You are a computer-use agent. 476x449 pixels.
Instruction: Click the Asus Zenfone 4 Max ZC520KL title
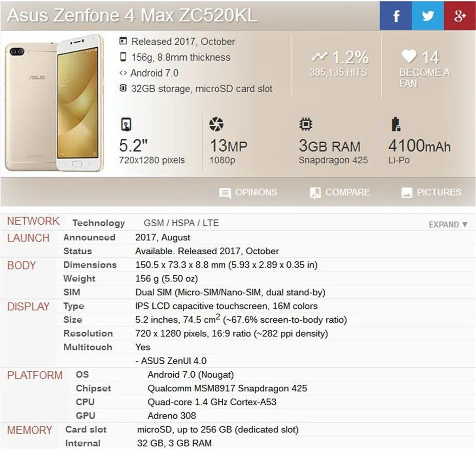pos(132,15)
